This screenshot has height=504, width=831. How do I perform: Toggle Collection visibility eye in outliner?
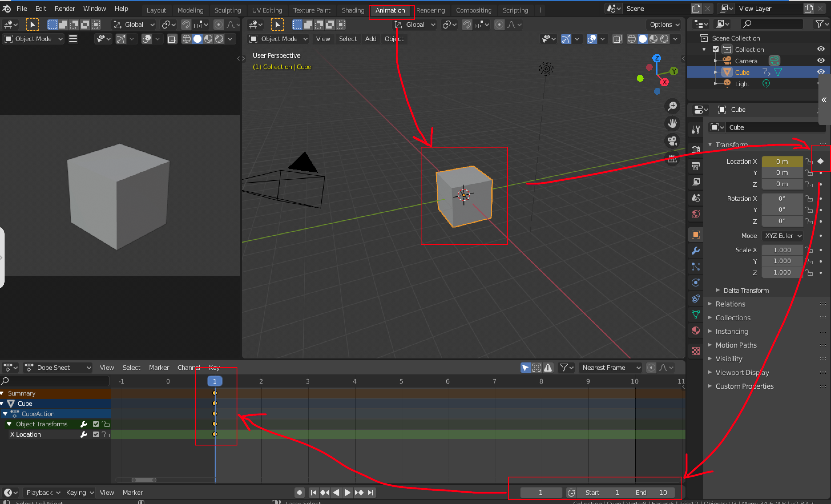[x=820, y=49]
